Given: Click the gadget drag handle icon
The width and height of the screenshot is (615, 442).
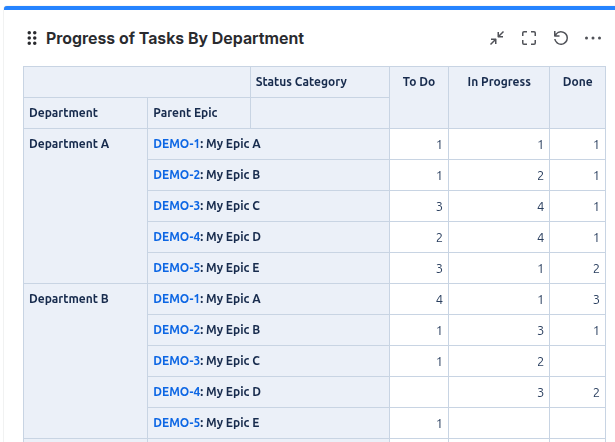Looking at the screenshot, I should click(32, 39).
